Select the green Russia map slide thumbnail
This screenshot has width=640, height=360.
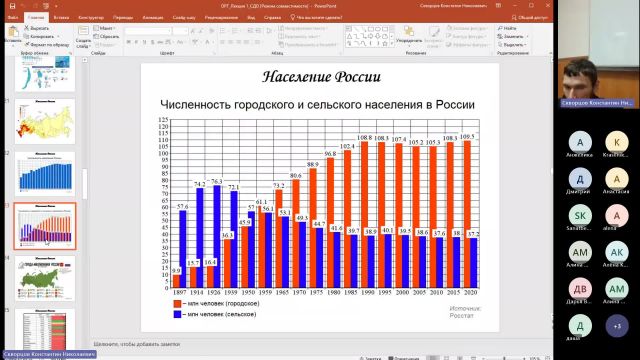pos(45,279)
